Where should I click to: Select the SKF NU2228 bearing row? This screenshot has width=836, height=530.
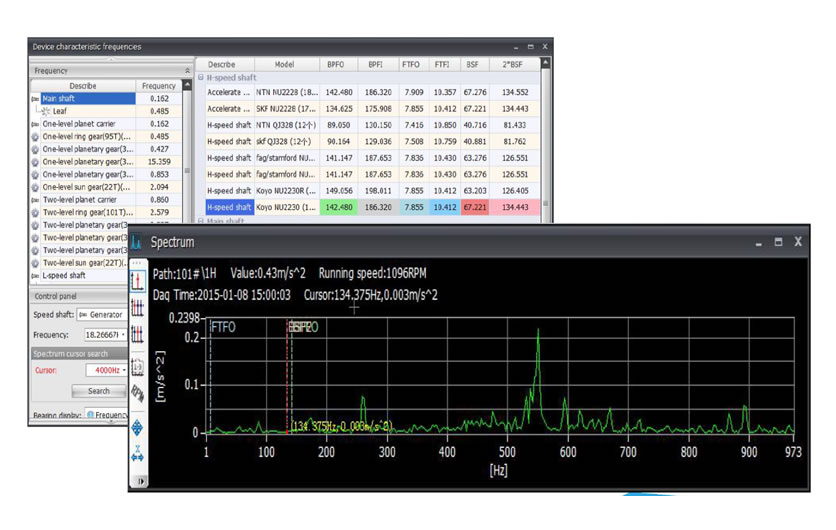point(372,109)
